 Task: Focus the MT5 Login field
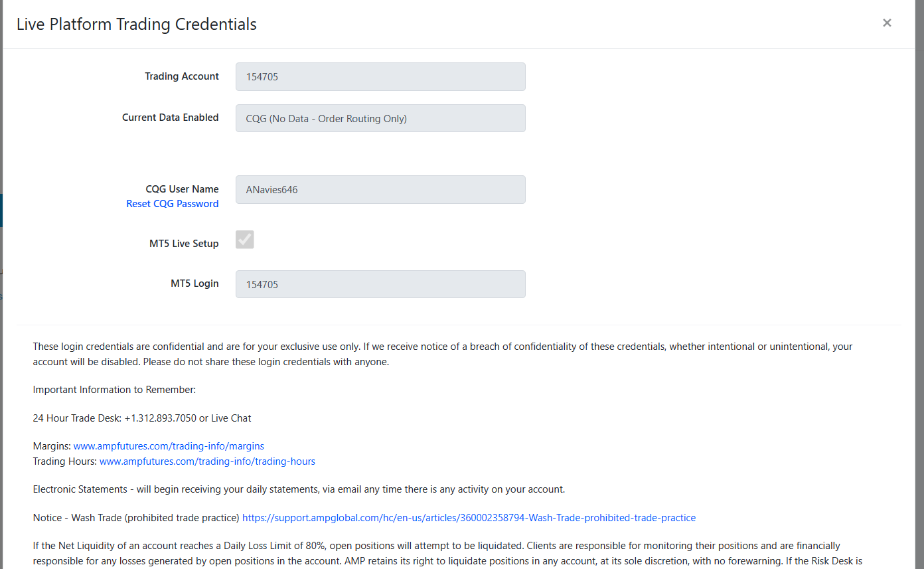point(380,284)
